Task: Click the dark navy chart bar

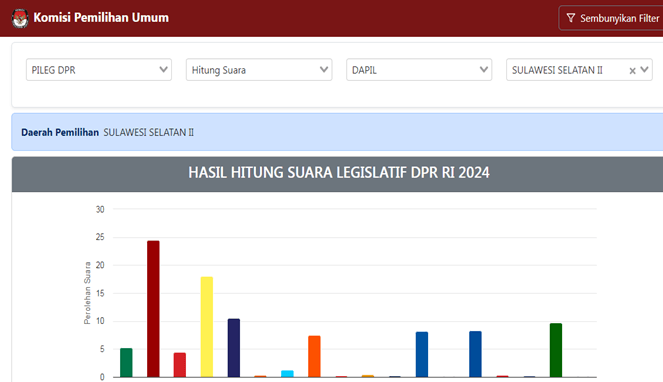Action: click(x=234, y=348)
